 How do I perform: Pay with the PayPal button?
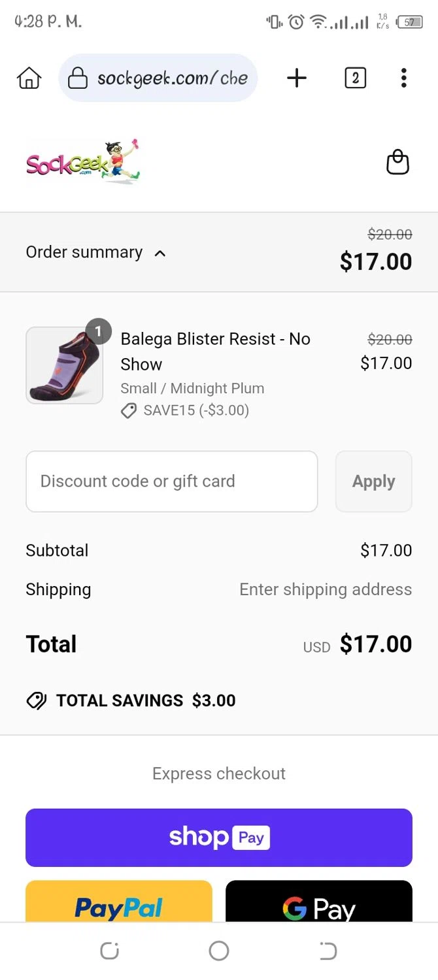[x=119, y=905]
